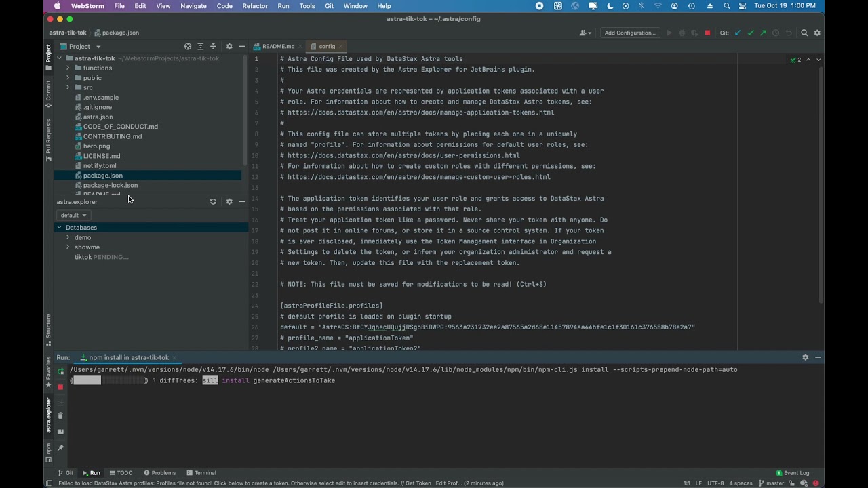Viewport: 868px width, 488px height.
Task: Click the Git update project arrow icon
Action: [737, 33]
